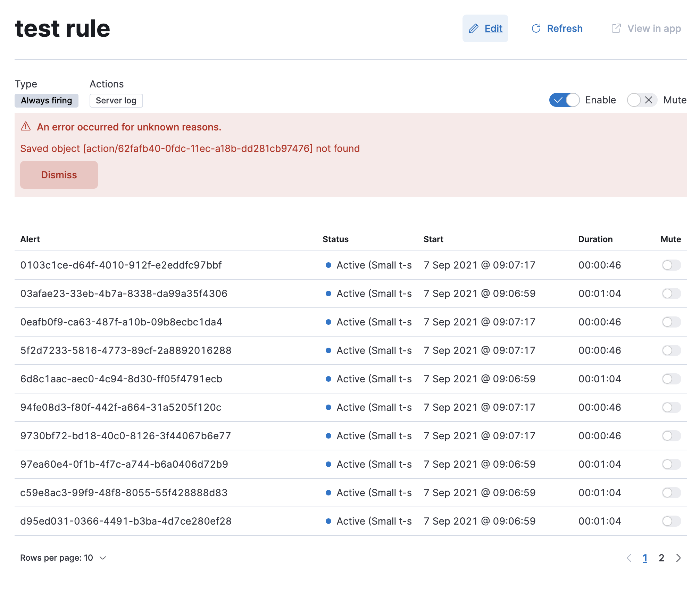Go to next page using the right chevron
The height and width of the screenshot is (594, 700).
click(678, 558)
